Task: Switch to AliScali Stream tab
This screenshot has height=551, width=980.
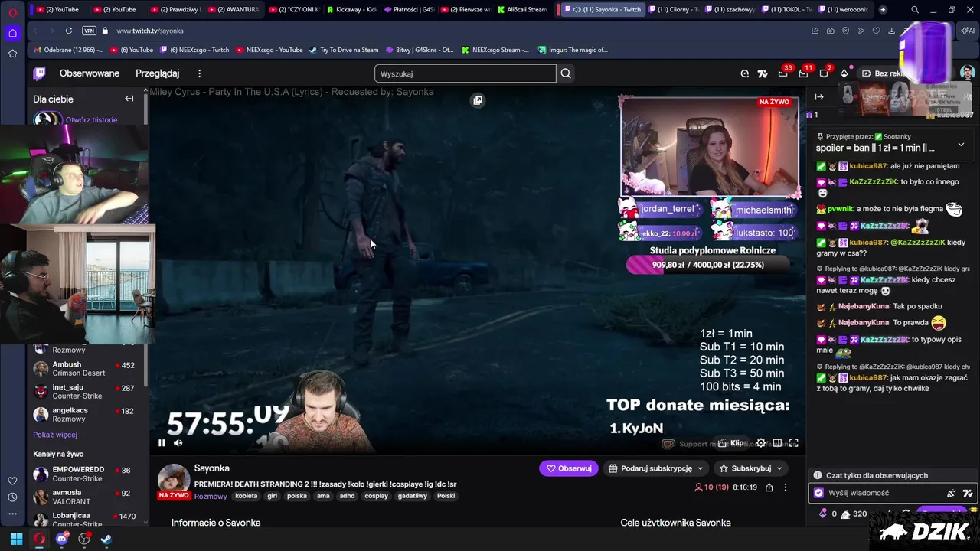Action: pos(521,10)
